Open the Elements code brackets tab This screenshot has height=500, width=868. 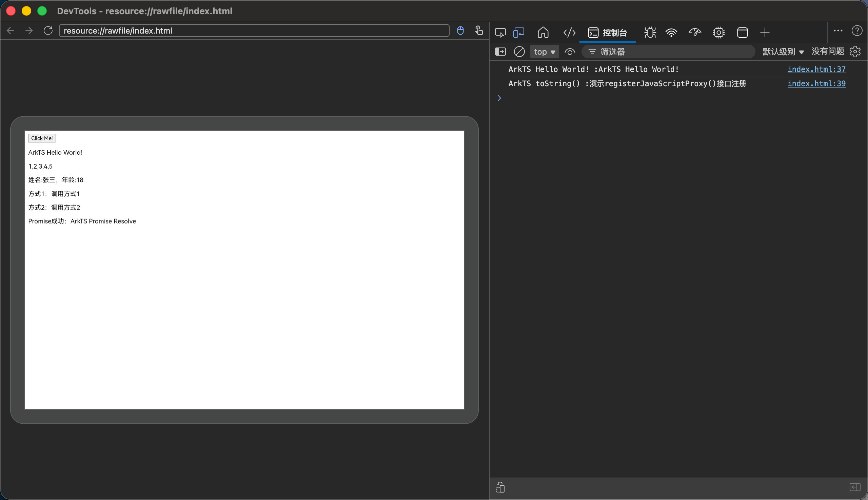point(569,33)
